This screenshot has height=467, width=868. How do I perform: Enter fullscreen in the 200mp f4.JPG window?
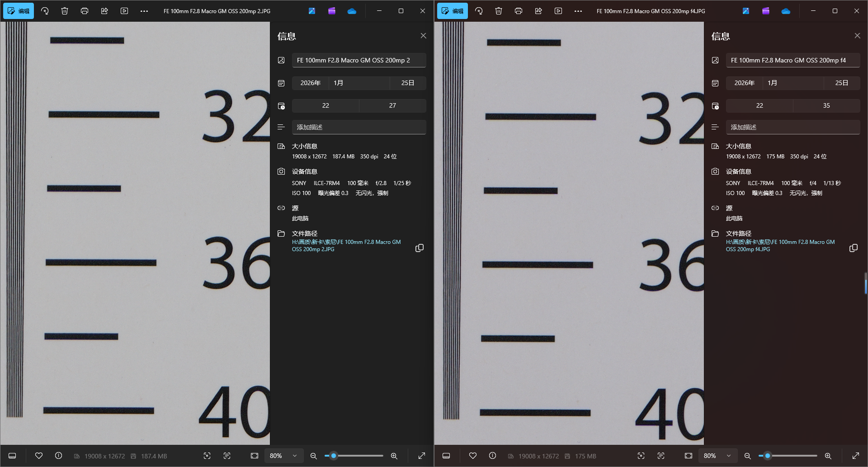point(856,456)
